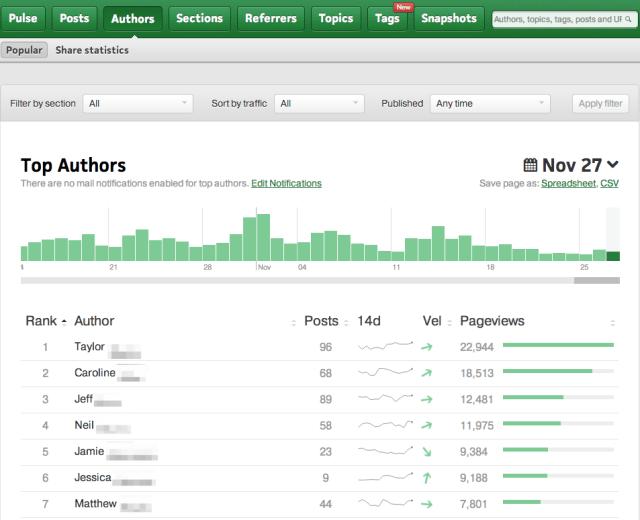Switch to the Snapshots tab
Image resolution: width=640 pixels, height=520 pixels.
(449, 18)
